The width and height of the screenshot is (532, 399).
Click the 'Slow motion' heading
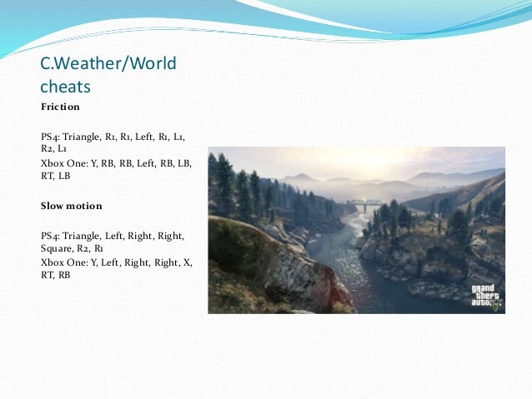click(71, 206)
